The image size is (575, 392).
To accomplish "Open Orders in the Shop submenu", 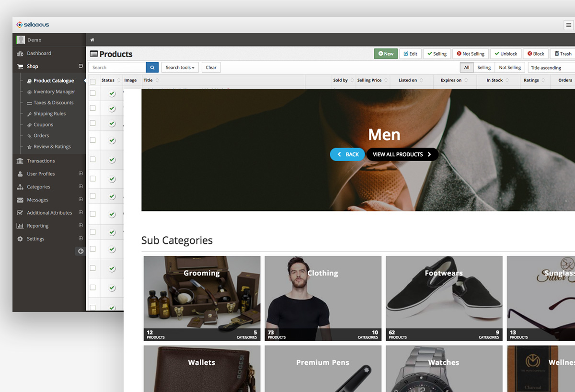I will point(41,136).
